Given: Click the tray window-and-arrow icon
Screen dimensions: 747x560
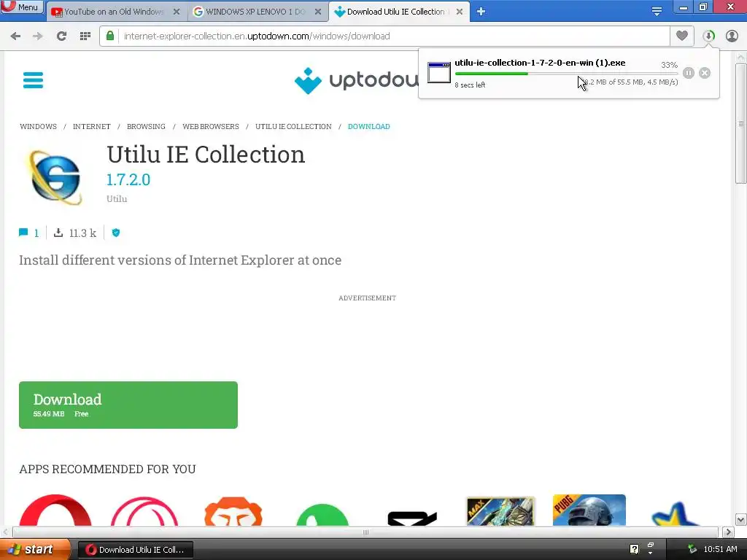Looking at the screenshot, I should tap(650, 548).
